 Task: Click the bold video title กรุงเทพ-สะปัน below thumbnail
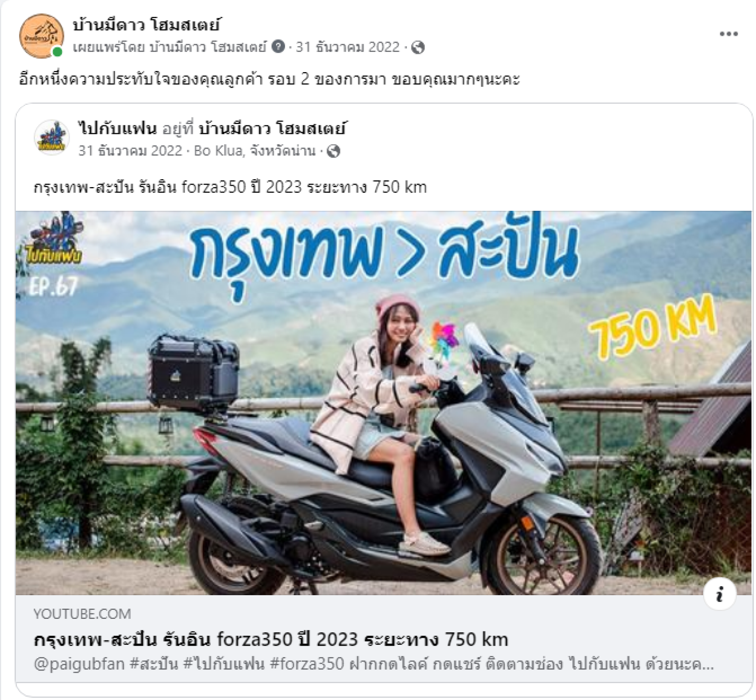[271, 639]
